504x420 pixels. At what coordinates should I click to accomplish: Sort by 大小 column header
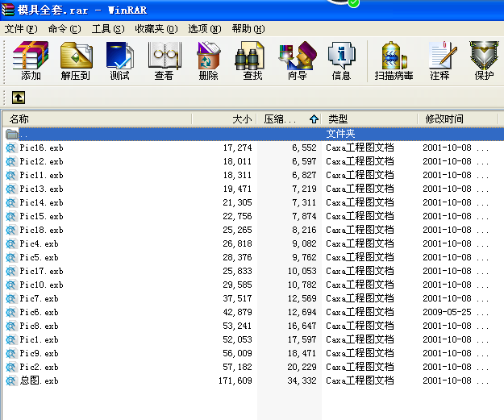[224, 119]
